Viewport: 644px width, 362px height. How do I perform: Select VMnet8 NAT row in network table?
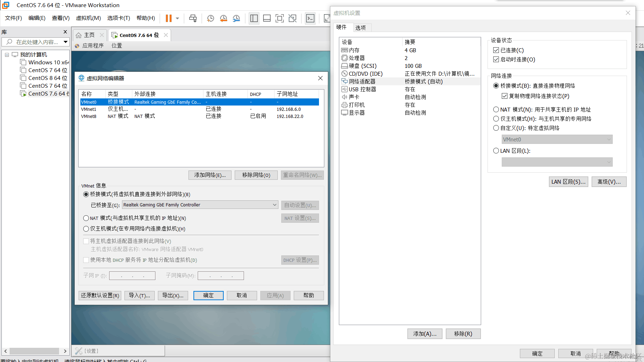pos(199,116)
